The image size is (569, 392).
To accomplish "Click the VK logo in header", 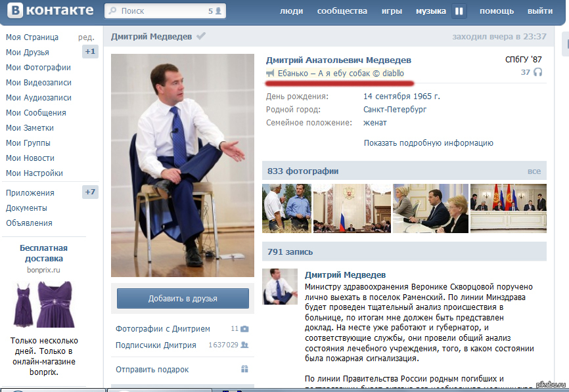I will [51, 11].
